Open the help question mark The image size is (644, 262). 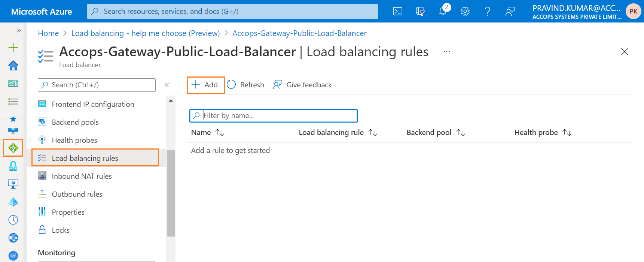pyautogui.click(x=488, y=11)
